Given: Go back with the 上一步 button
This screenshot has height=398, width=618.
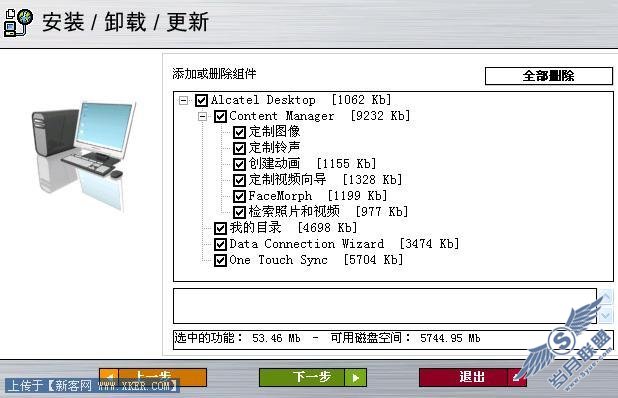Looking at the screenshot, I should coord(153,377).
